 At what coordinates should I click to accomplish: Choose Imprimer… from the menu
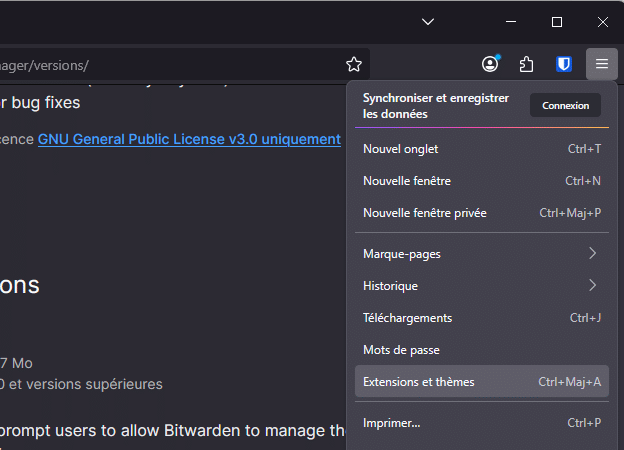click(x=482, y=423)
